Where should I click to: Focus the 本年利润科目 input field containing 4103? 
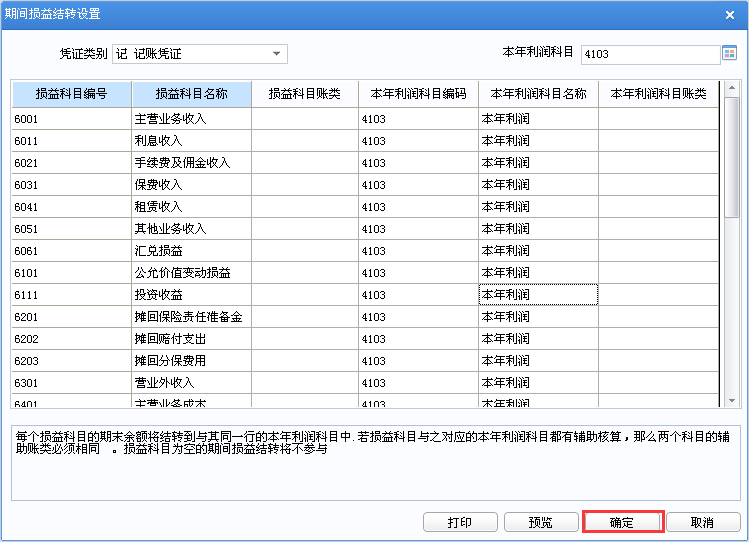(x=650, y=54)
